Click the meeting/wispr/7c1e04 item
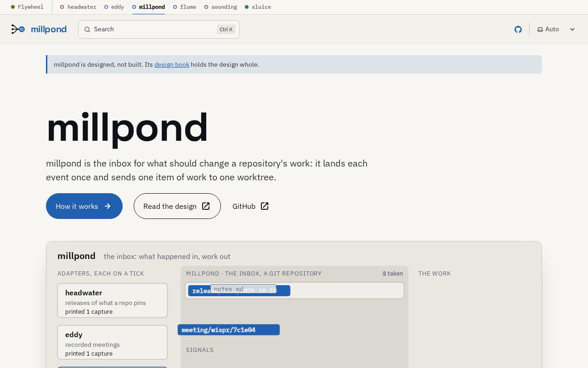The width and height of the screenshot is (588, 368). tap(229, 330)
